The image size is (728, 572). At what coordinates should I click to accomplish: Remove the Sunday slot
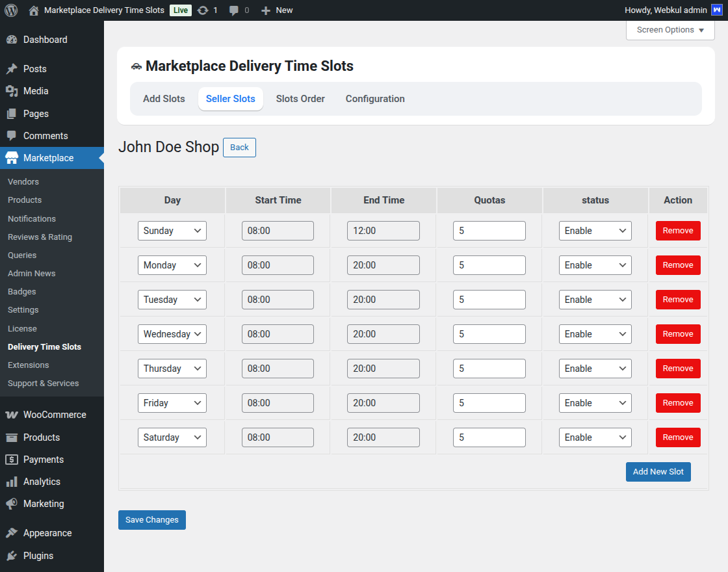pos(678,231)
